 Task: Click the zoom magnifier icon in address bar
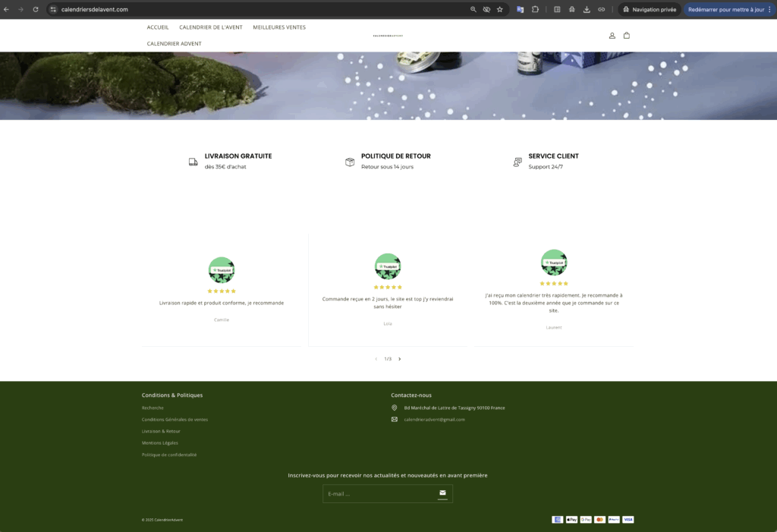473,10
